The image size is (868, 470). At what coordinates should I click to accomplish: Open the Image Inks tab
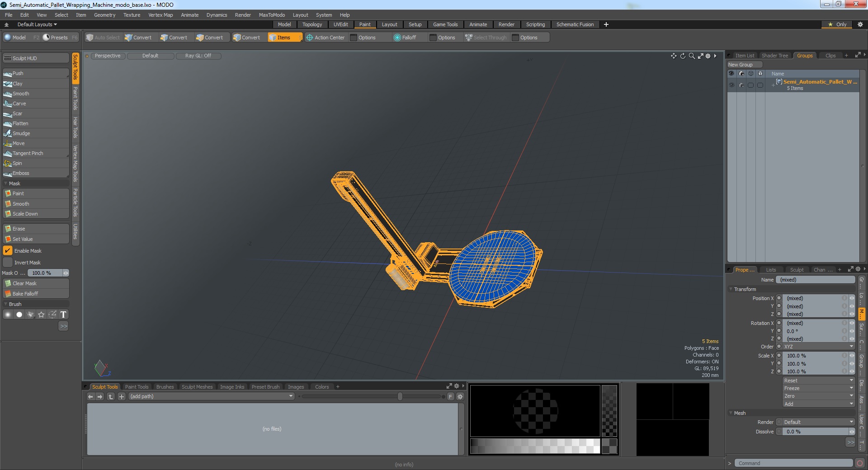coord(232,387)
